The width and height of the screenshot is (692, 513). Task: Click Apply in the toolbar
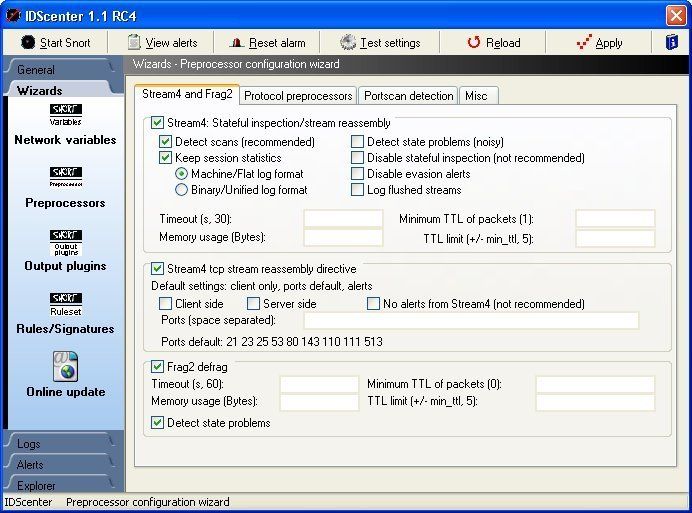(x=599, y=43)
